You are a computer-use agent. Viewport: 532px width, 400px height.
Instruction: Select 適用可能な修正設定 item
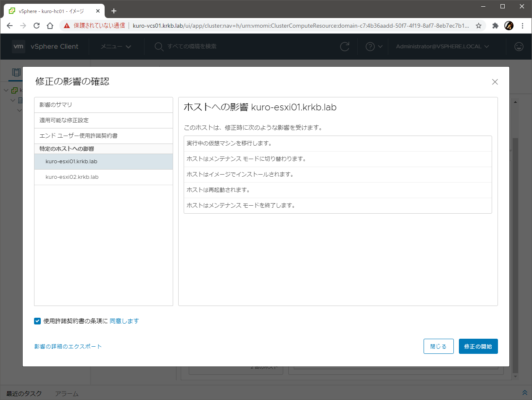[103, 120]
